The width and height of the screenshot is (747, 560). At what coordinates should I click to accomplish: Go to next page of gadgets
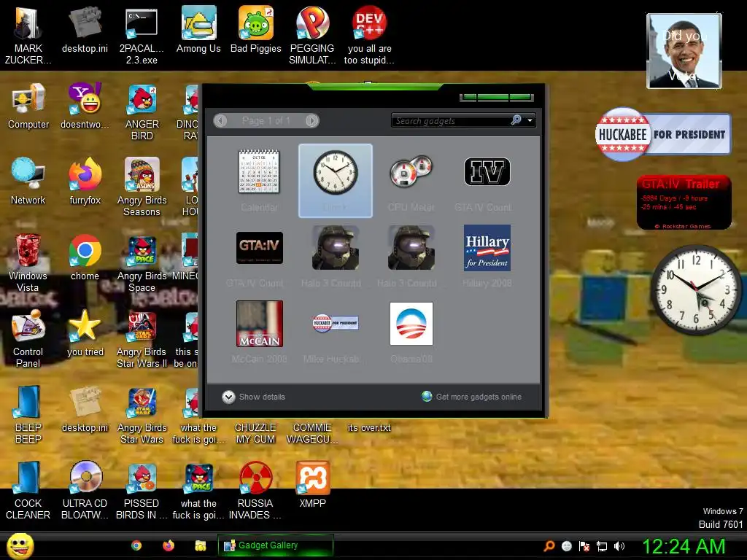[312, 120]
